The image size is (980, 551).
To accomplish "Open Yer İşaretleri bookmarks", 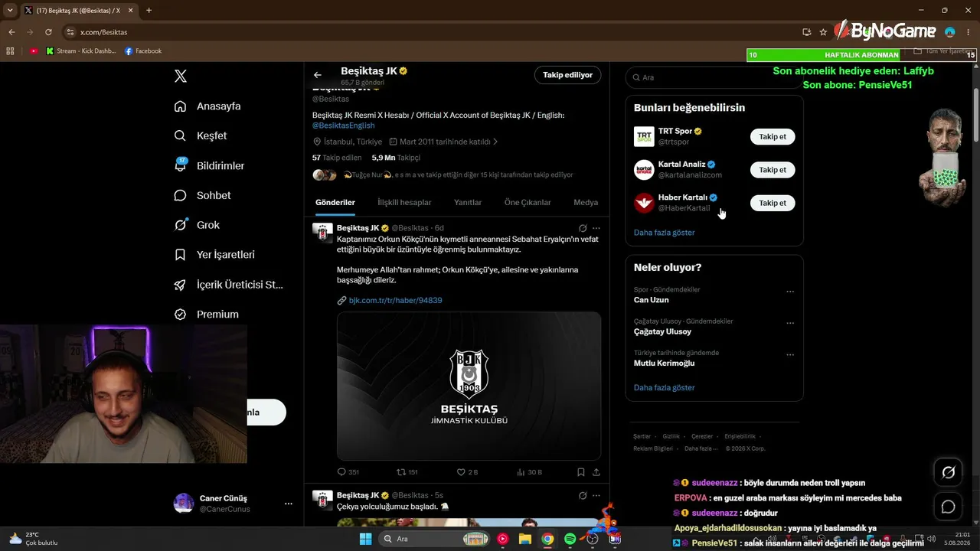I will pyautogui.click(x=214, y=254).
